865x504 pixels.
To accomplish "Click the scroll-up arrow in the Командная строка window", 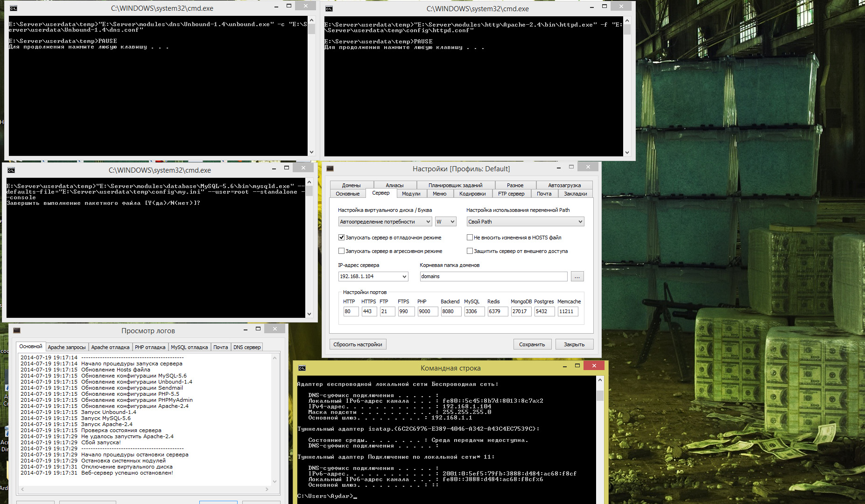I will pyautogui.click(x=600, y=380).
